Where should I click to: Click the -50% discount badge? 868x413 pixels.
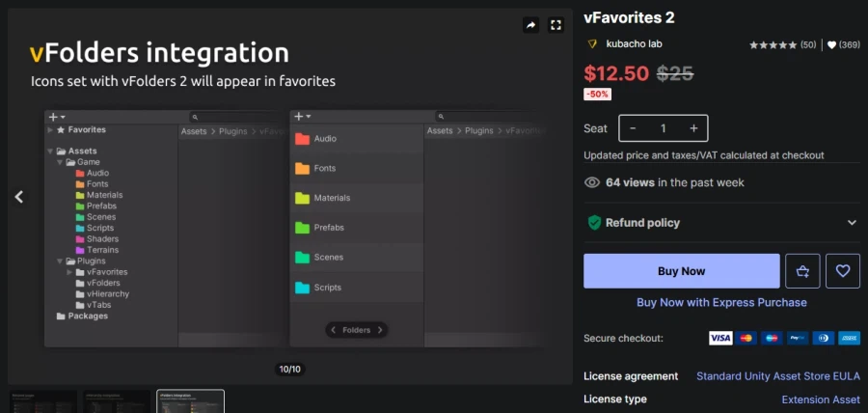(597, 95)
